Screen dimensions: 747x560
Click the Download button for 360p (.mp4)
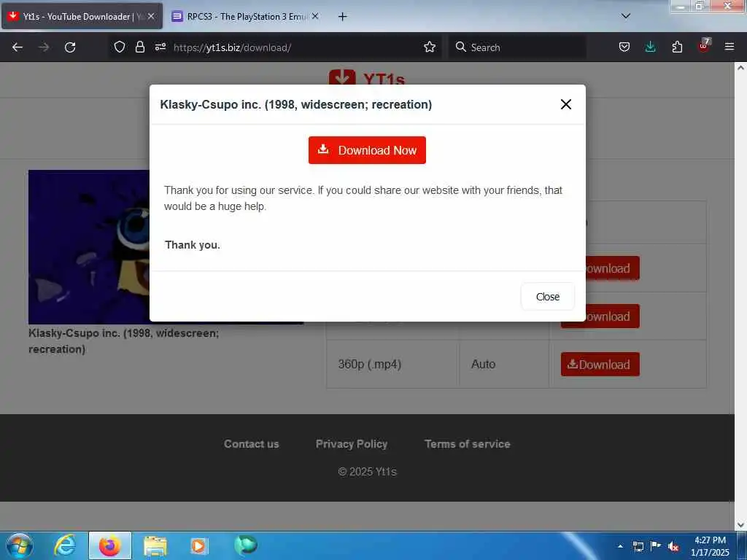coord(600,365)
